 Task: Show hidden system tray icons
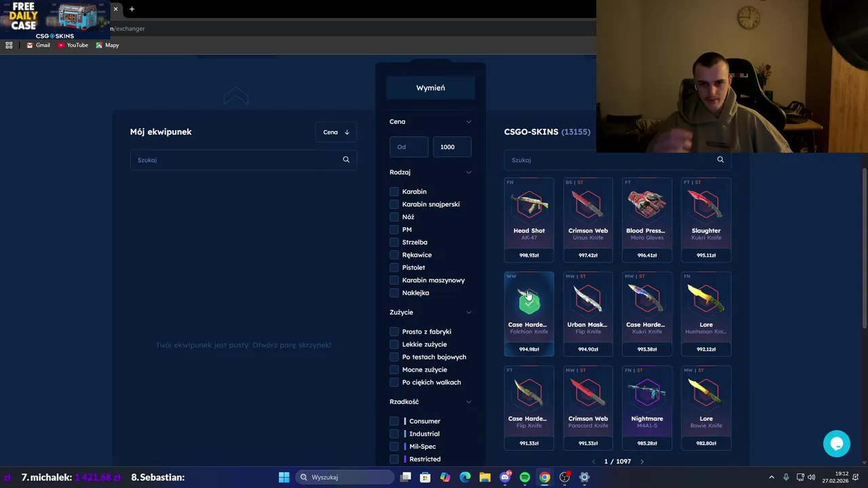coord(771,477)
